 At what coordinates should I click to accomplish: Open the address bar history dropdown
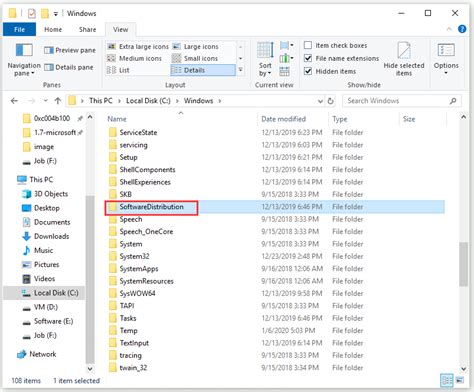tap(320, 101)
